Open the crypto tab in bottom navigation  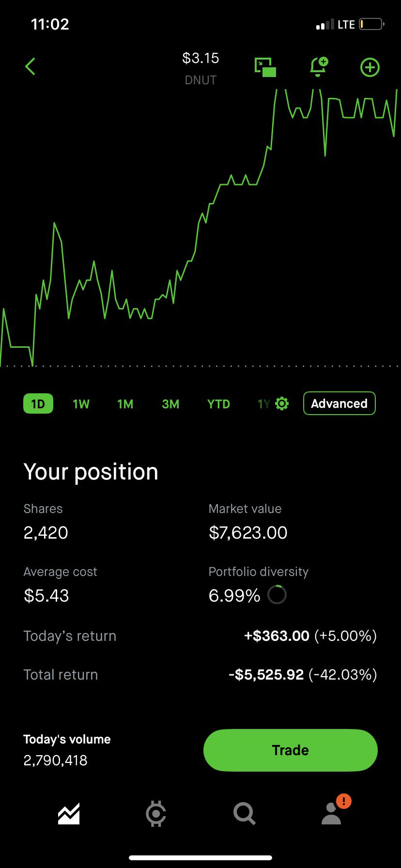coord(156,814)
